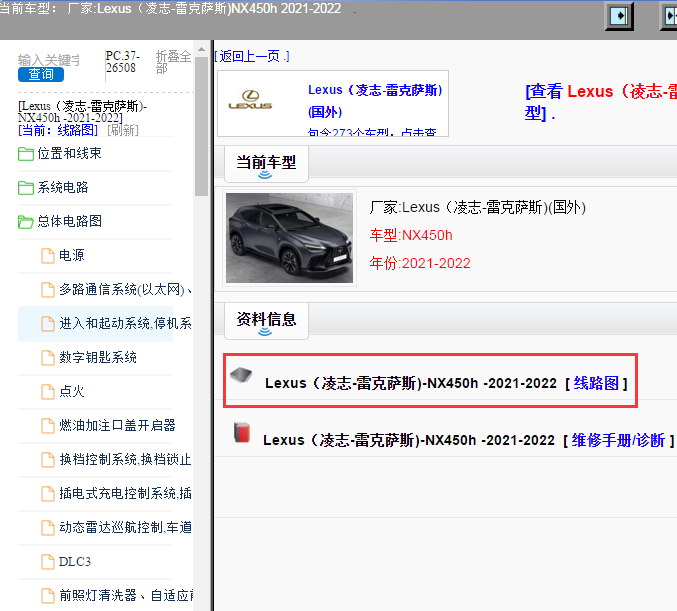The height and width of the screenshot is (611, 677).
Task: Open the 维修手册/诊断 manual link
Action: tap(618, 440)
